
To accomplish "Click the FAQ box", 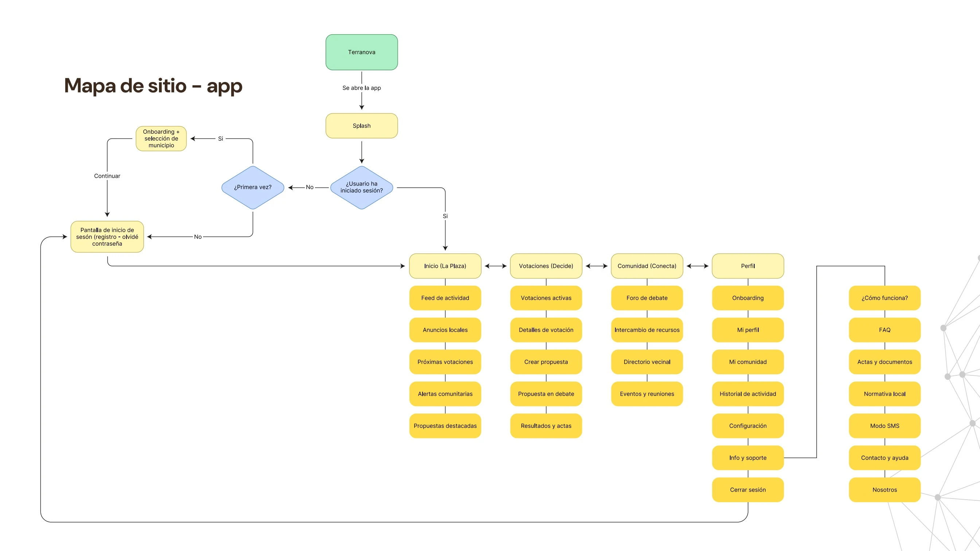I will (884, 330).
